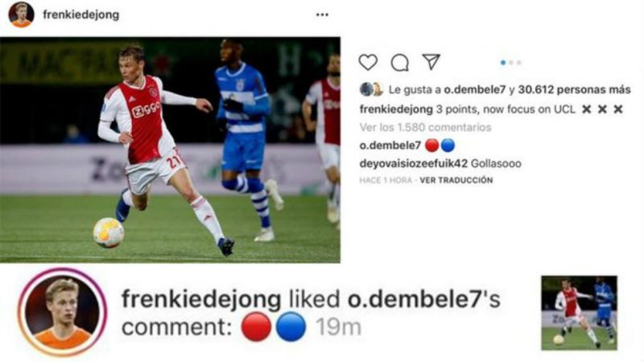Jump to second carousel dot
Image resolution: width=644 pixels, height=362 pixels.
(x=511, y=62)
